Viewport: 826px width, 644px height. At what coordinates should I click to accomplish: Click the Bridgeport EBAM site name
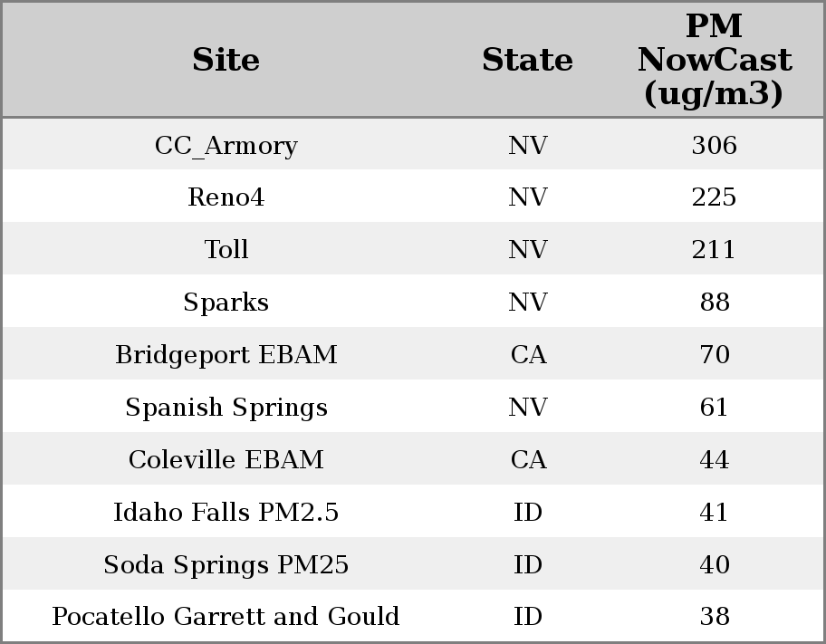(226, 355)
